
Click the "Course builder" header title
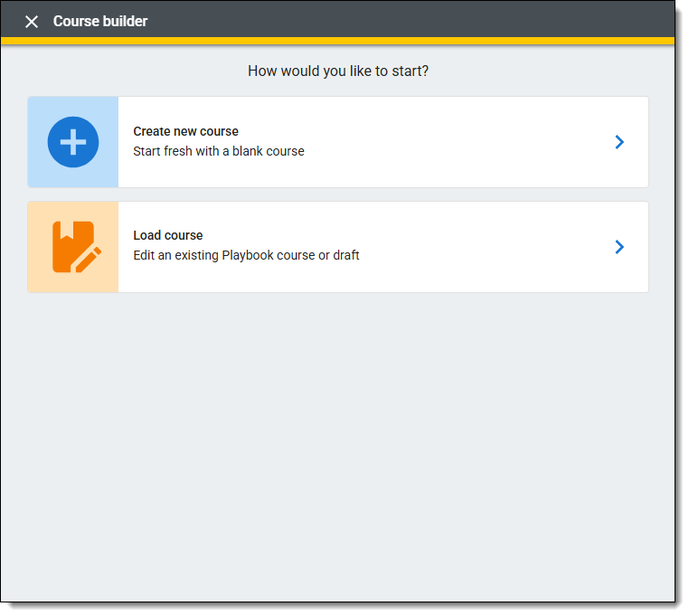(100, 22)
